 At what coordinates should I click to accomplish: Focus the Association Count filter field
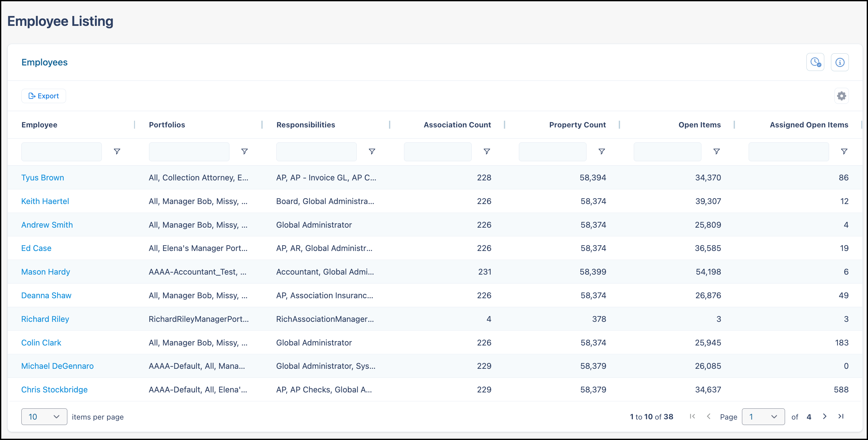click(x=438, y=152)
